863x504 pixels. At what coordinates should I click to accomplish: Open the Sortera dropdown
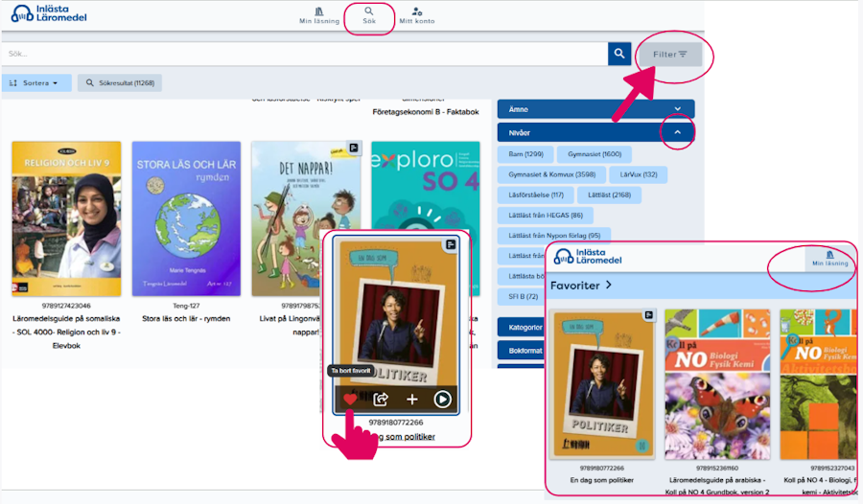tap(36, 83)
